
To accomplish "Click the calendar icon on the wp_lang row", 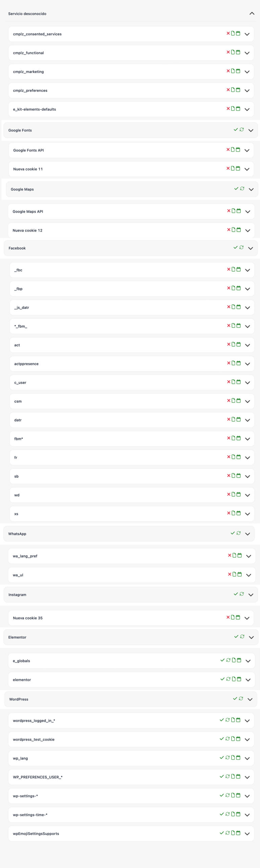I will (x=238, y=757).
